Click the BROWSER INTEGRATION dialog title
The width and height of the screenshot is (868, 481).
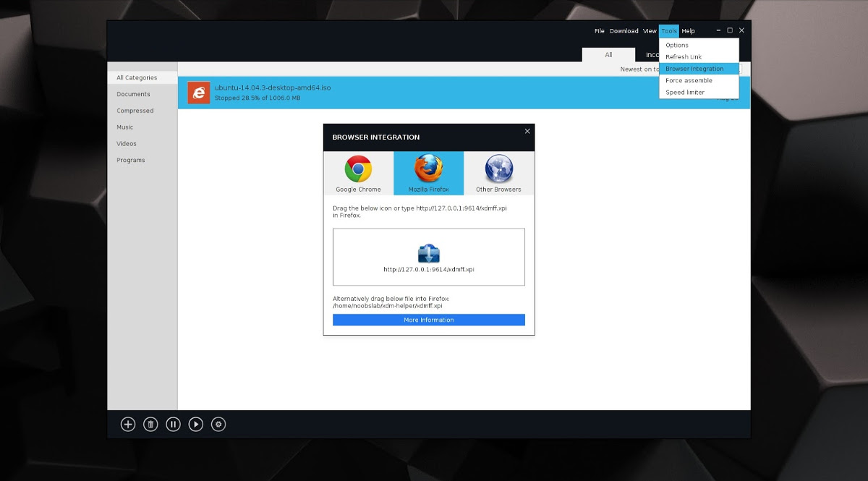point(376,137)
